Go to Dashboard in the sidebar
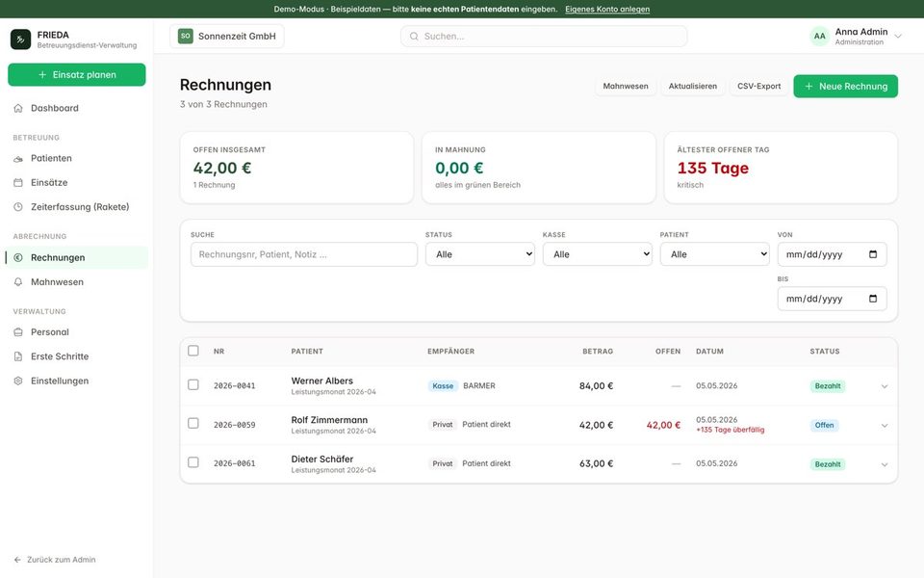924x578 pixels. coord(77,108)
